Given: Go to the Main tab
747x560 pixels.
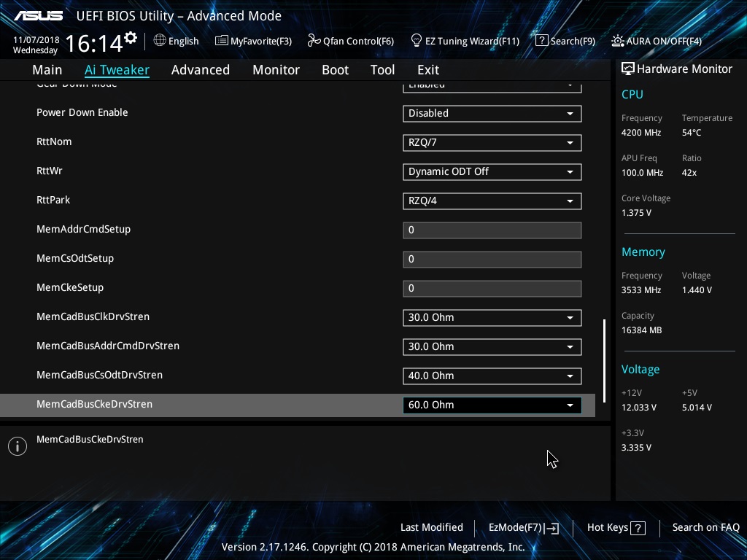Looking at the screenshot, I should (47, 70).
